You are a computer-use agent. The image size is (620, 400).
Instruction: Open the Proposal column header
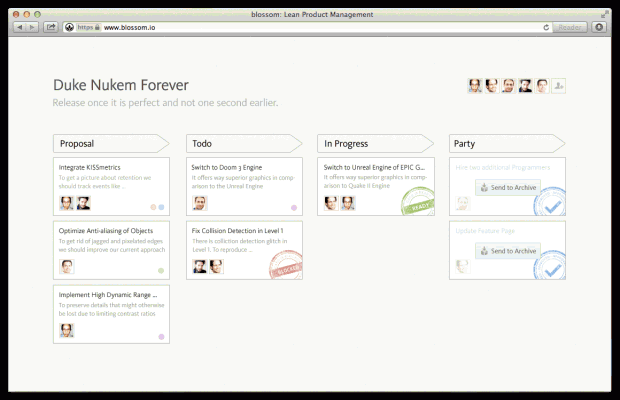(111, 143)
